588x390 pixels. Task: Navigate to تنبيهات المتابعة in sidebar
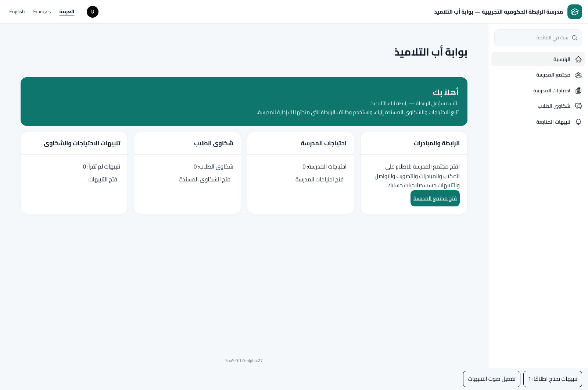[538, 122]
